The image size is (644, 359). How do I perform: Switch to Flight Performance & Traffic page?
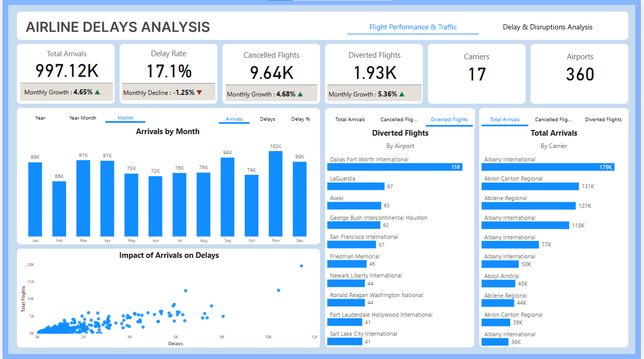point(413,27)
